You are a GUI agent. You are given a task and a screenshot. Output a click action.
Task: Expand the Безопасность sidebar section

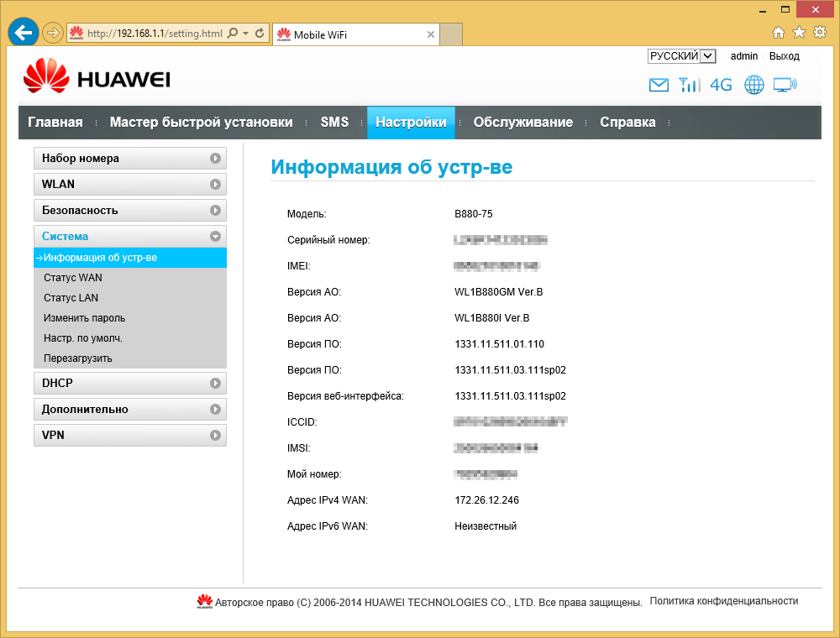coord(130,211)
